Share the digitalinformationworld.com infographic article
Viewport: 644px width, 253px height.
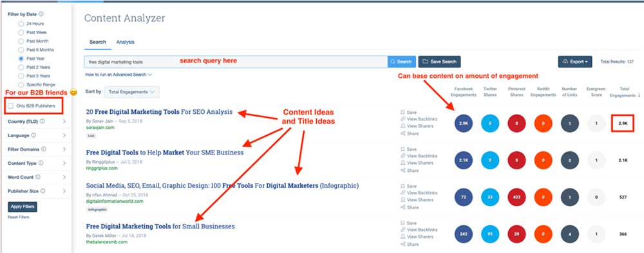pos(410,207)
